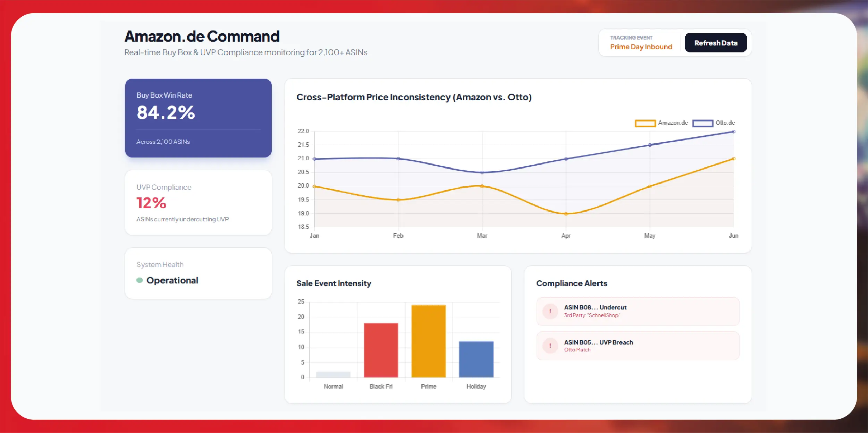Click the green Operational status dot
Image resolution: width=868 pixels, height=433 pixels.
[140, 280]
